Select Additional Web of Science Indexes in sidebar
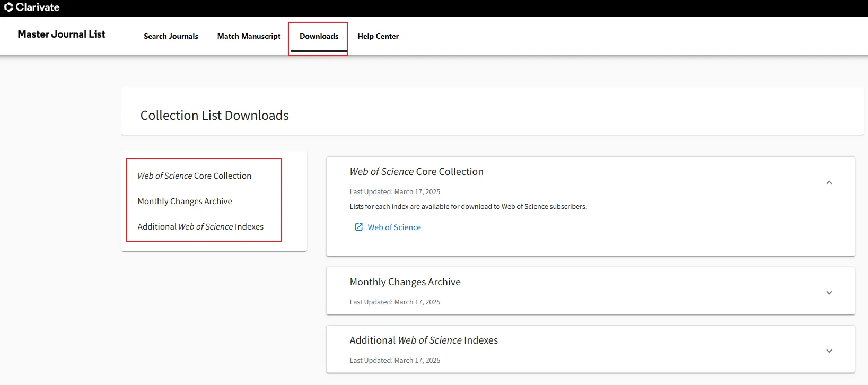This screenshot has width=868, height=385. 200,227
